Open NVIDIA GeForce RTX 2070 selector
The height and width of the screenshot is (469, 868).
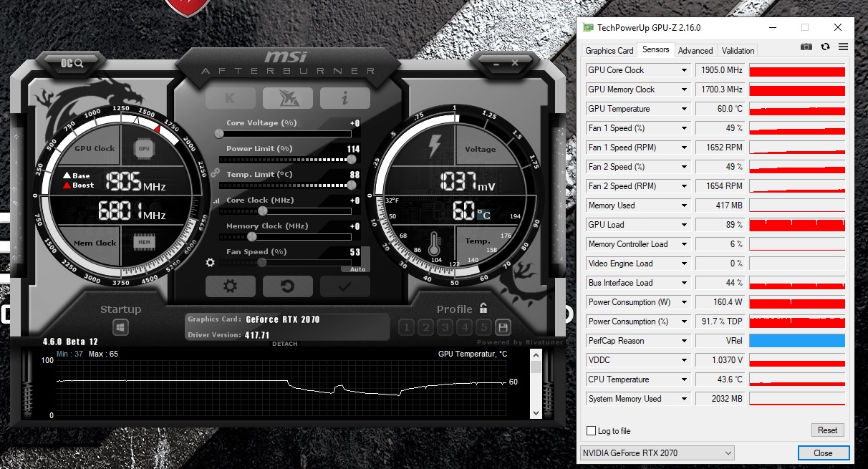pyautogui.click(x=657, y=453)
